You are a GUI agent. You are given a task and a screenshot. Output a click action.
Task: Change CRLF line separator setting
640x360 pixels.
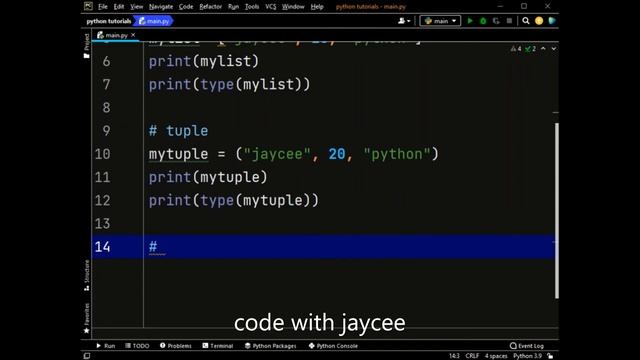click(x=472, y=356)
